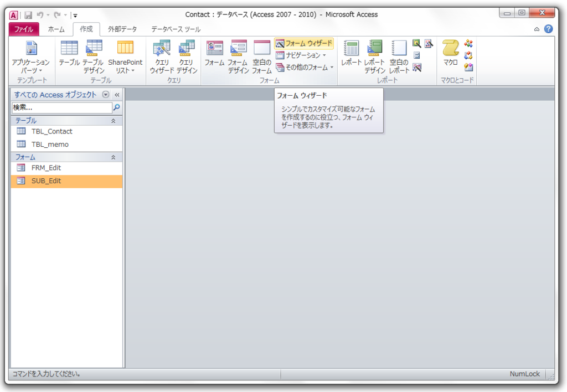Switch to the ホーム (Home) tab
This screenshot has height=392, width=567.
[x=56, y=29]
